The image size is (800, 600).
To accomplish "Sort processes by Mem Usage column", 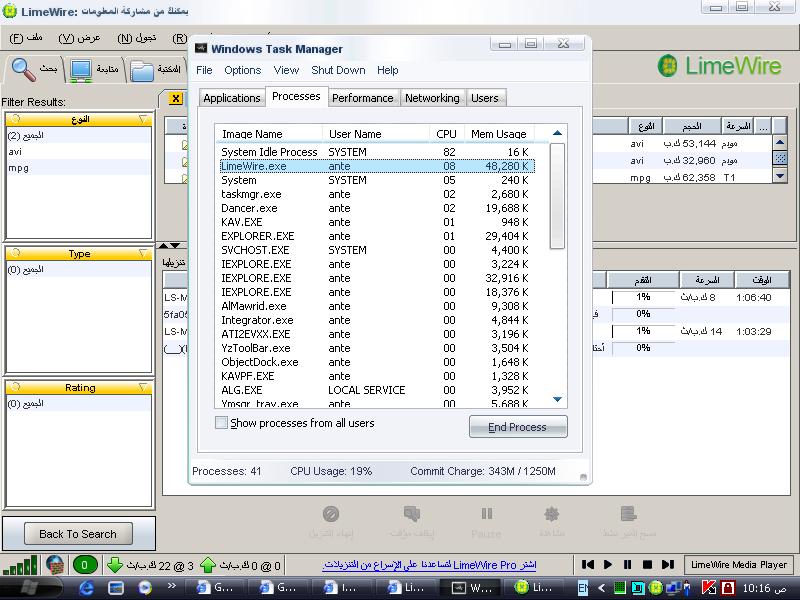I will point(499,134).
